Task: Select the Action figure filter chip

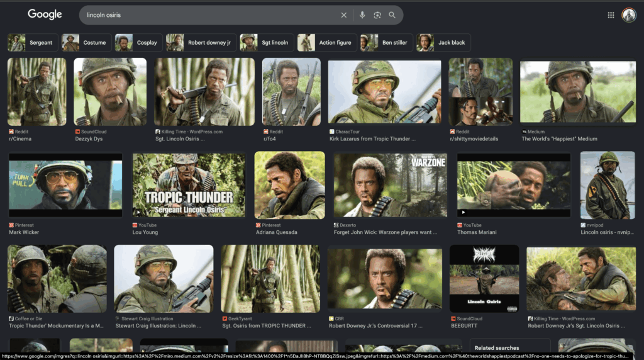Action: (x=327, y=42)
